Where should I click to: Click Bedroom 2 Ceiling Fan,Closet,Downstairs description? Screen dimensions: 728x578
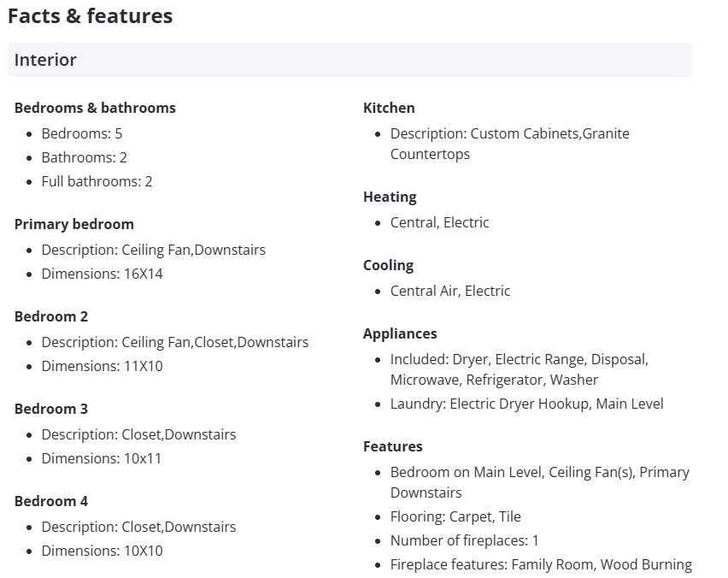[175, 342]
